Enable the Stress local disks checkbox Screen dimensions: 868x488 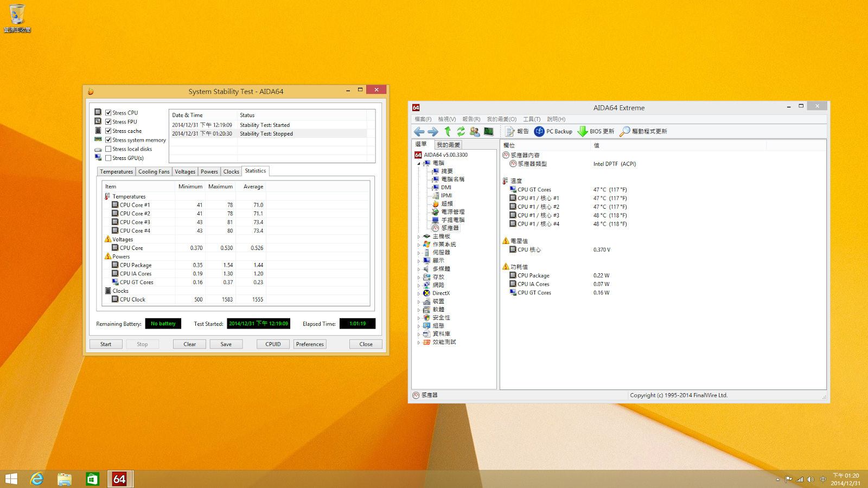(108, 149)
